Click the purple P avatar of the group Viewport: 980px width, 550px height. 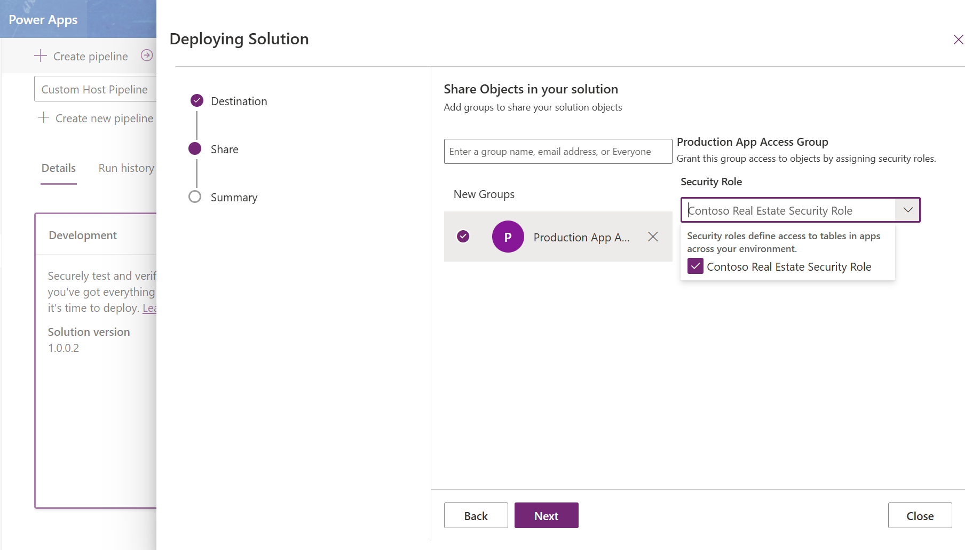point(508,237)
